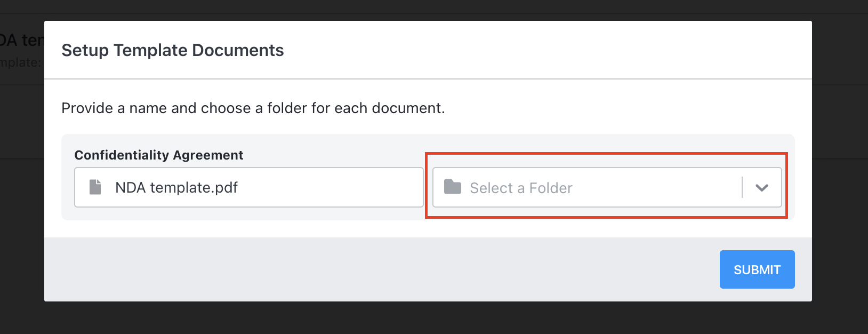Click the dimmed 'mplate:' text behind dialog
Screen dimensions: 868x334
pyautogui.click(x=21, y=62)
